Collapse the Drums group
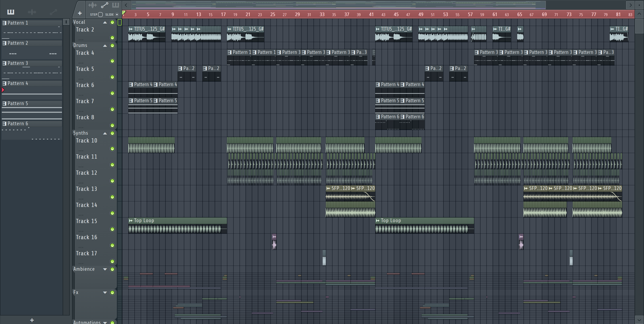 coord(105,46)
